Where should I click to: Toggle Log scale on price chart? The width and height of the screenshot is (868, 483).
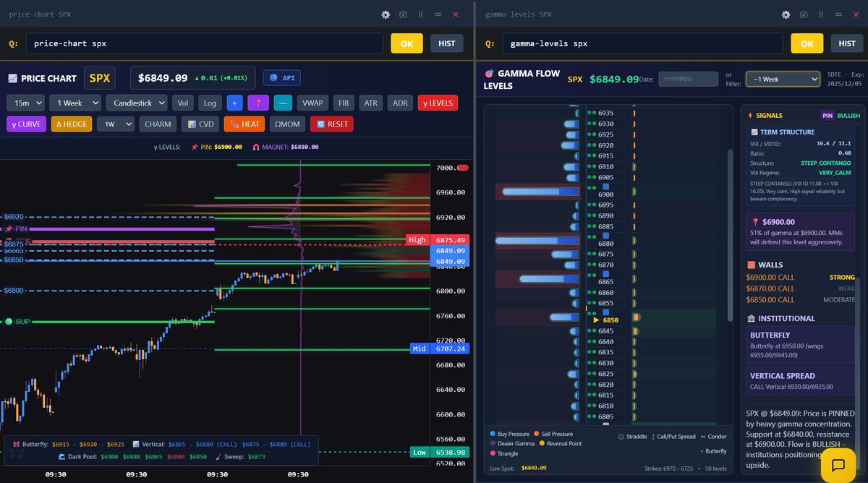(209, 103)
